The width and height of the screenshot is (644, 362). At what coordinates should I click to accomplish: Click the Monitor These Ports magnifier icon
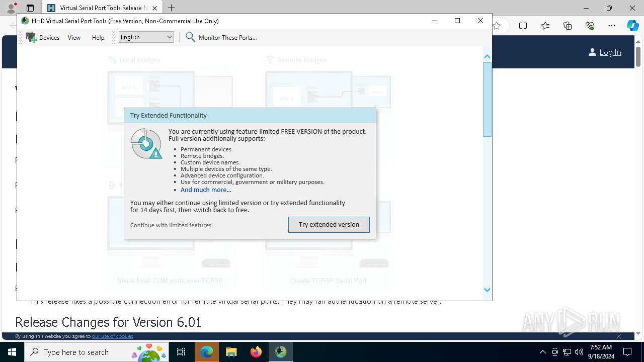click(x=190, y=37)
